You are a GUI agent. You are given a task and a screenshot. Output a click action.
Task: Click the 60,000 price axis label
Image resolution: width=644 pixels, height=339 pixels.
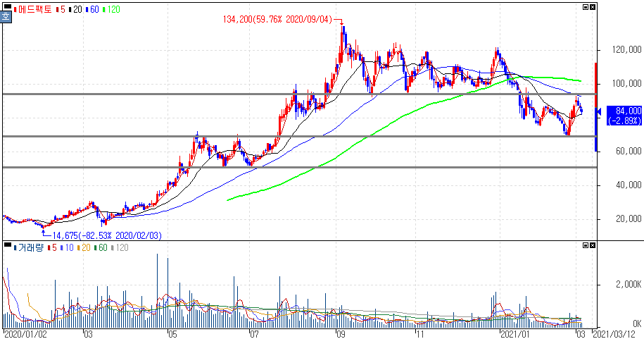[x=629, y=151]
